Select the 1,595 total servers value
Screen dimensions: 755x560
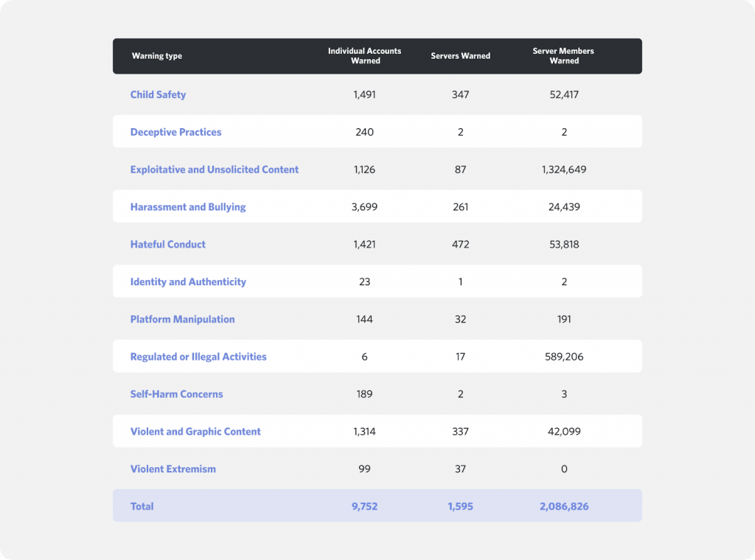click(x=460, y=506)
